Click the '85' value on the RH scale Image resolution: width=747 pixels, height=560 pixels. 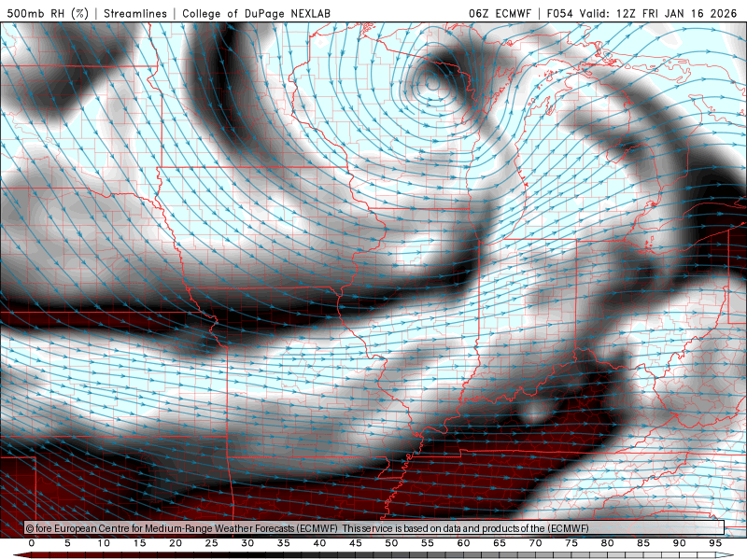coord(643,543)
